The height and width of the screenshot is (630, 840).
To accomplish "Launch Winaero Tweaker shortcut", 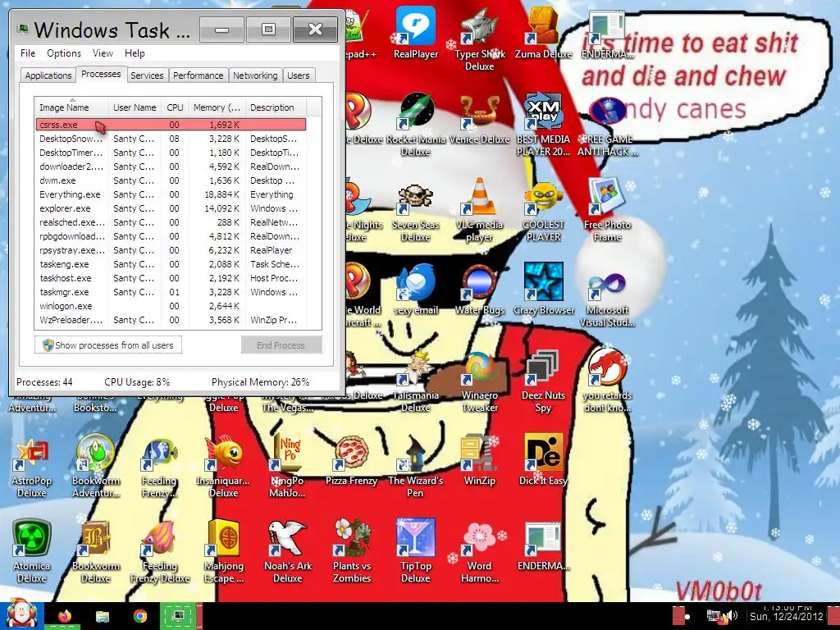I will point(479,381).
